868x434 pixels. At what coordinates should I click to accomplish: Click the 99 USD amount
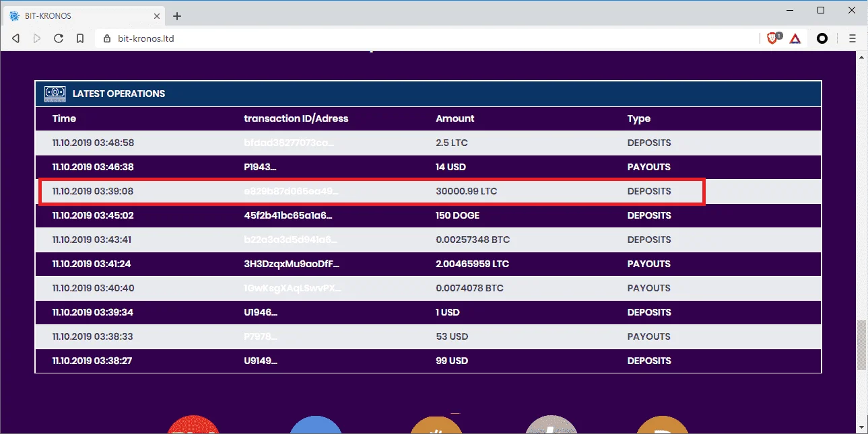pos(452,361)
